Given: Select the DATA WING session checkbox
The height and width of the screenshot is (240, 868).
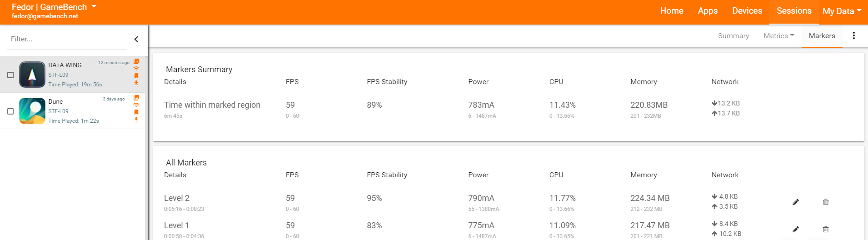Looking at the screenshot, I should (10, 75).
